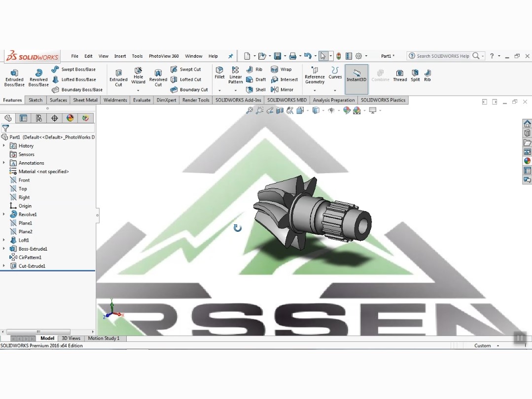Select the Plane2 item
The width and height of the screenshot is (532, 399).
click(x=21, y=232)
